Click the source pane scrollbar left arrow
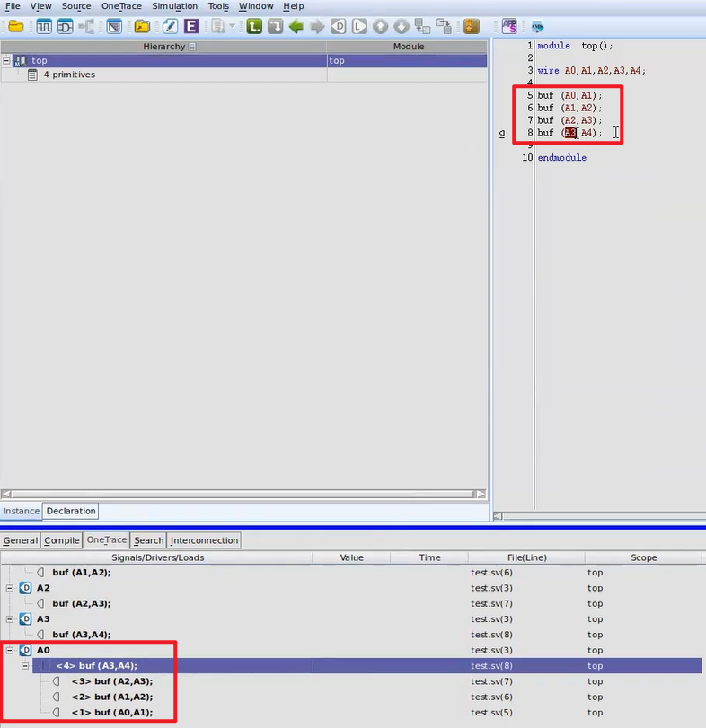The width and height of the screenshot is (706, 728). tap(498, 516)
